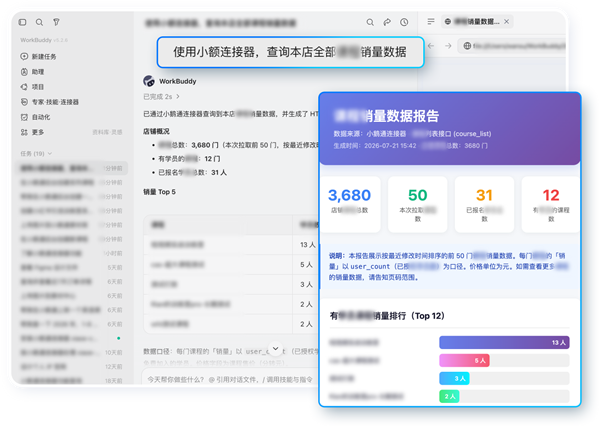Screen dimensions: 600x427
Task: Toggle the sidebar panel icon
Action: pos(23,22)
